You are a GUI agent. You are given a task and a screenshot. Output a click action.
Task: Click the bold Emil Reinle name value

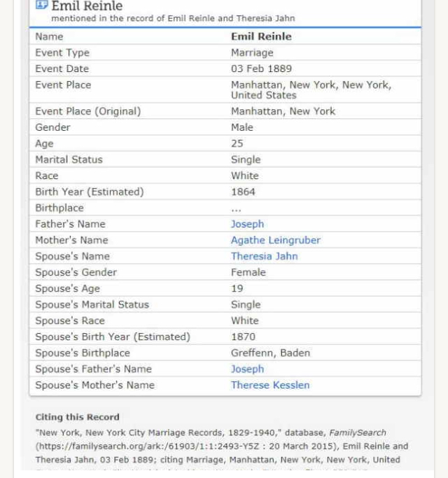(x=261, y=36)
